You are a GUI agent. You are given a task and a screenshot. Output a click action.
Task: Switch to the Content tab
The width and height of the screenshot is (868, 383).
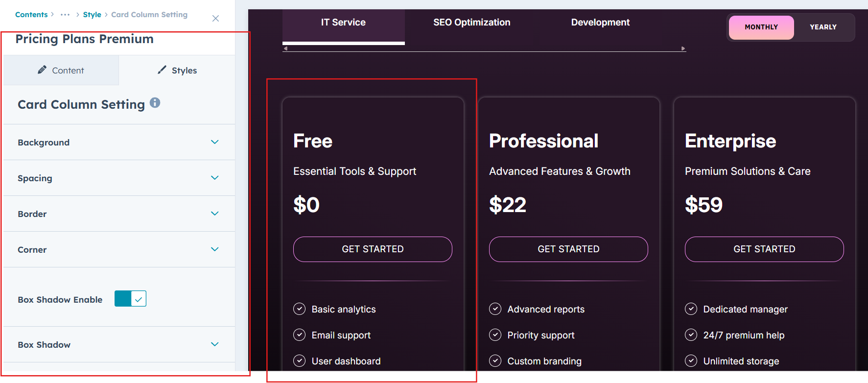click(61, 71)
